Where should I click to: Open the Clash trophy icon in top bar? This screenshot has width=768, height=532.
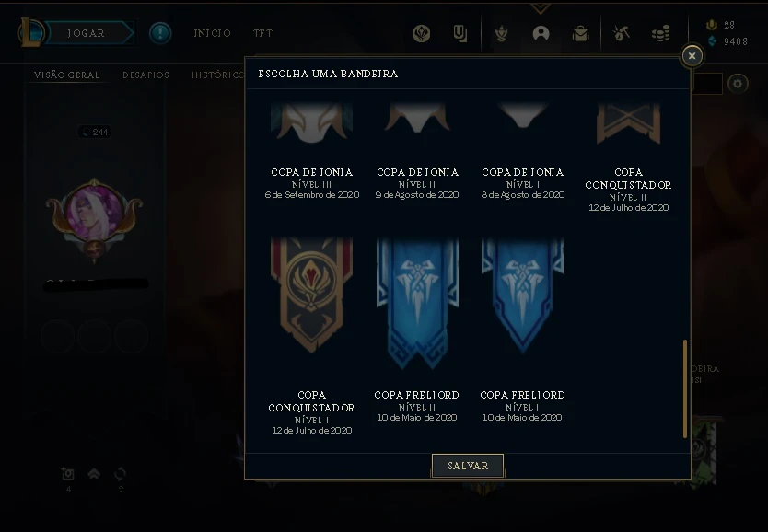(501, 33)
